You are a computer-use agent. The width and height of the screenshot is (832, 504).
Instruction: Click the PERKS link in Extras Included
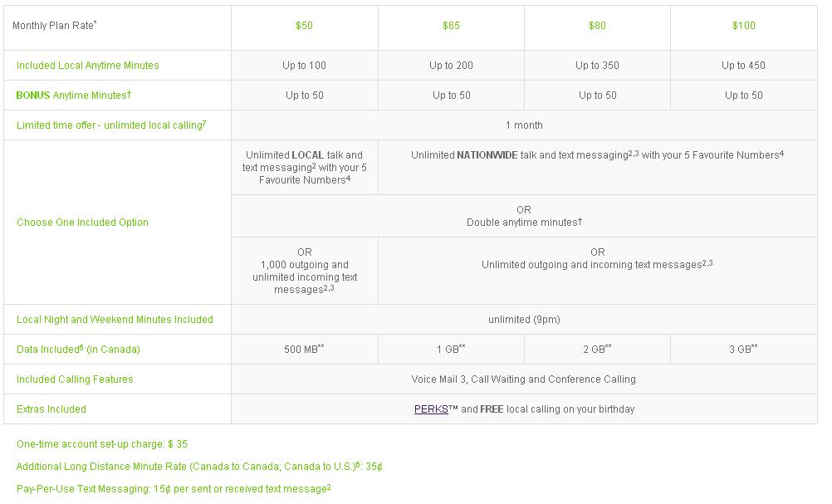(431, 409)
